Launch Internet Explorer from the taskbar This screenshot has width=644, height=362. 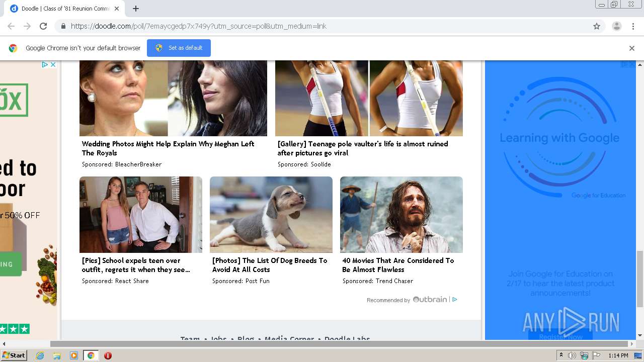40,355
